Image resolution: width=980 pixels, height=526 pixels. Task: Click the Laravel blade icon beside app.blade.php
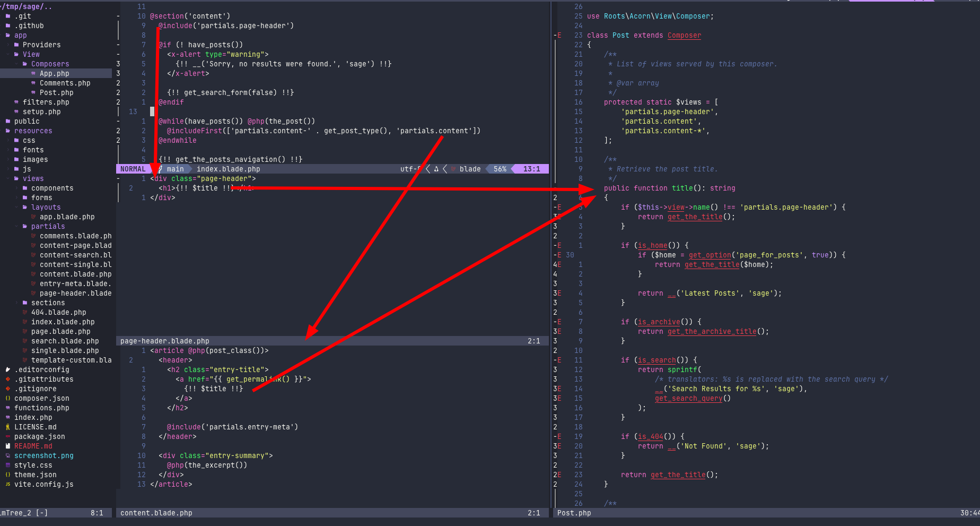(x=33, y=217)
